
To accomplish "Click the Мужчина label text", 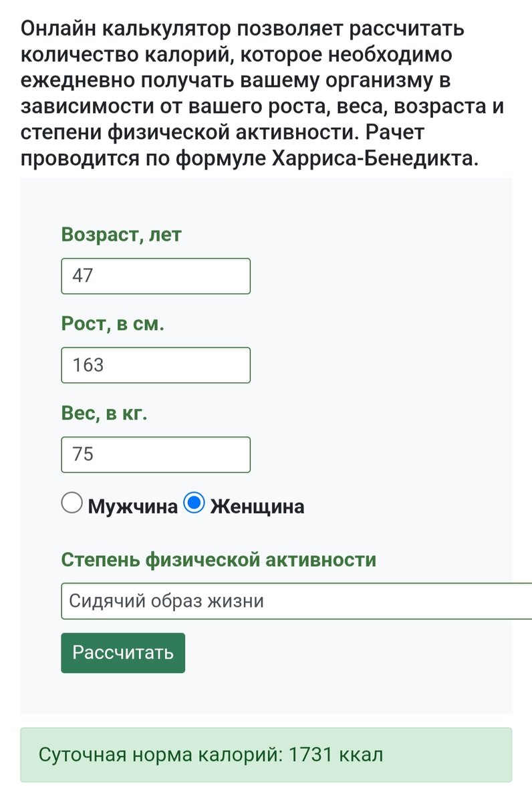I will (x=133, y=507).
